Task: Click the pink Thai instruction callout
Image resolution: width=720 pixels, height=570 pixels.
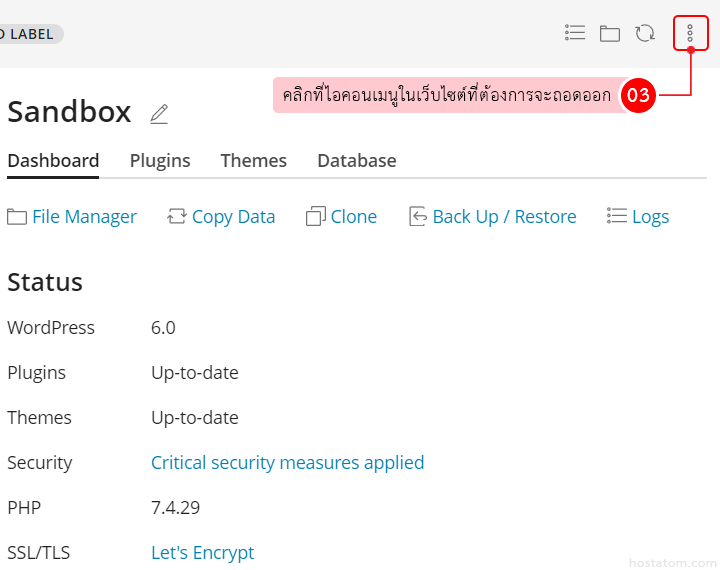Action: [446, 96]
